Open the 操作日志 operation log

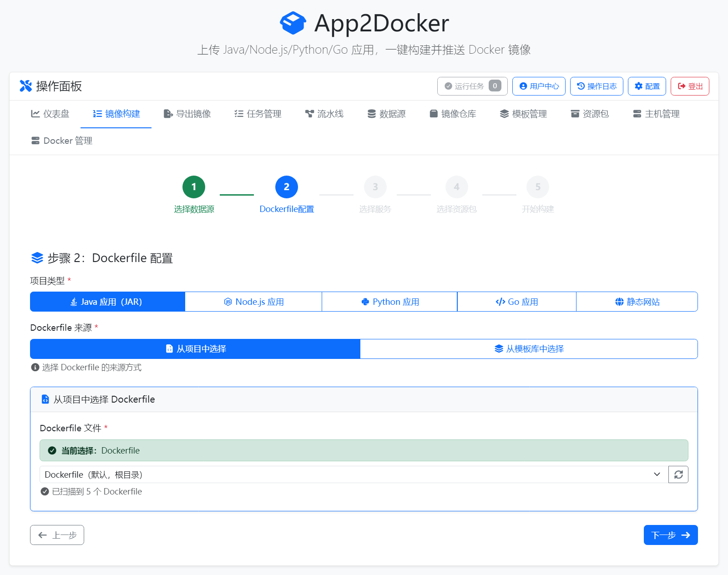point(597,86)
